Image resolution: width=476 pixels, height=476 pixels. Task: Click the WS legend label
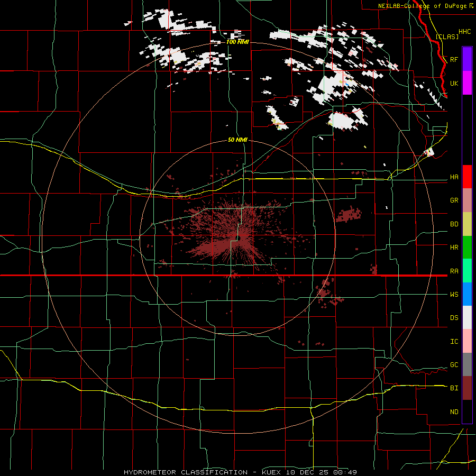point(454,295)
